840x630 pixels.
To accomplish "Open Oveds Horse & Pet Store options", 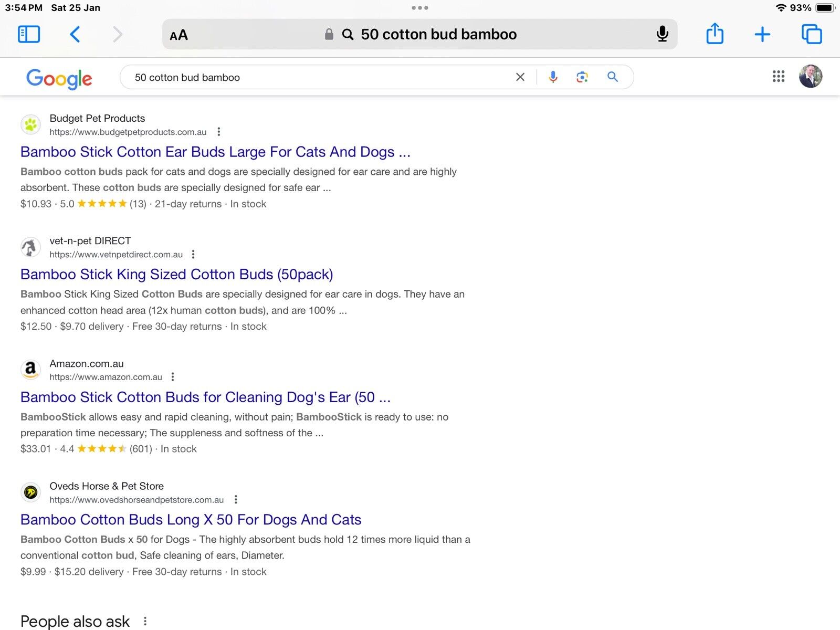I will 236,500.
